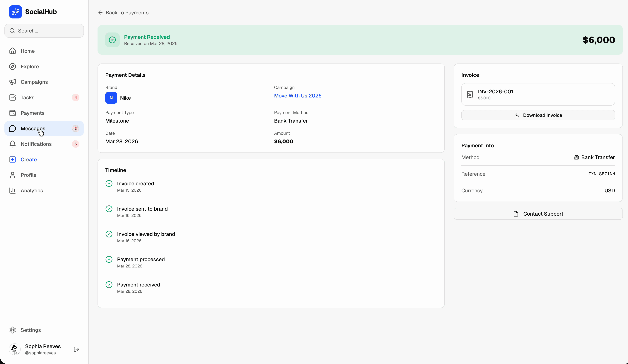Image resolution: width=628 pixels, height=364 pixels.
Task: Click the SocialHub sparkle logo
Action: pyautogui.click(x=15, y=11)
